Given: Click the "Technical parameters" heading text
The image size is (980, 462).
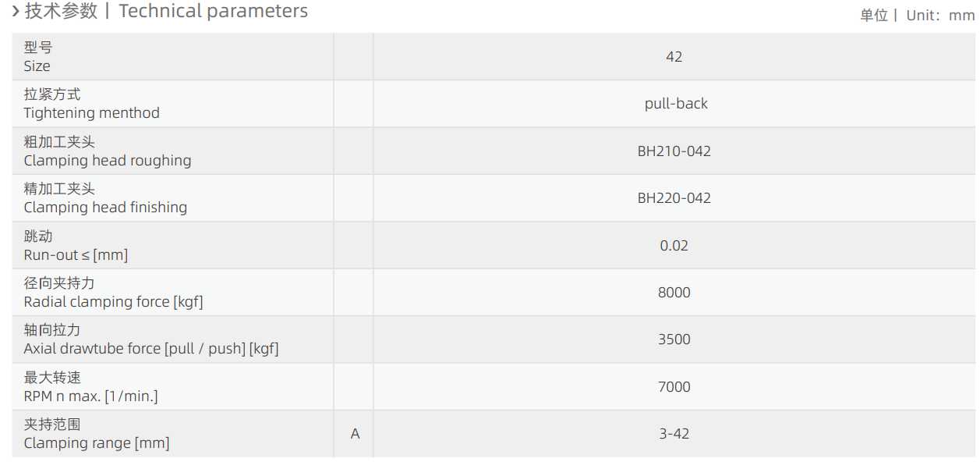Looking at the screenshot, I should point(213,11).
